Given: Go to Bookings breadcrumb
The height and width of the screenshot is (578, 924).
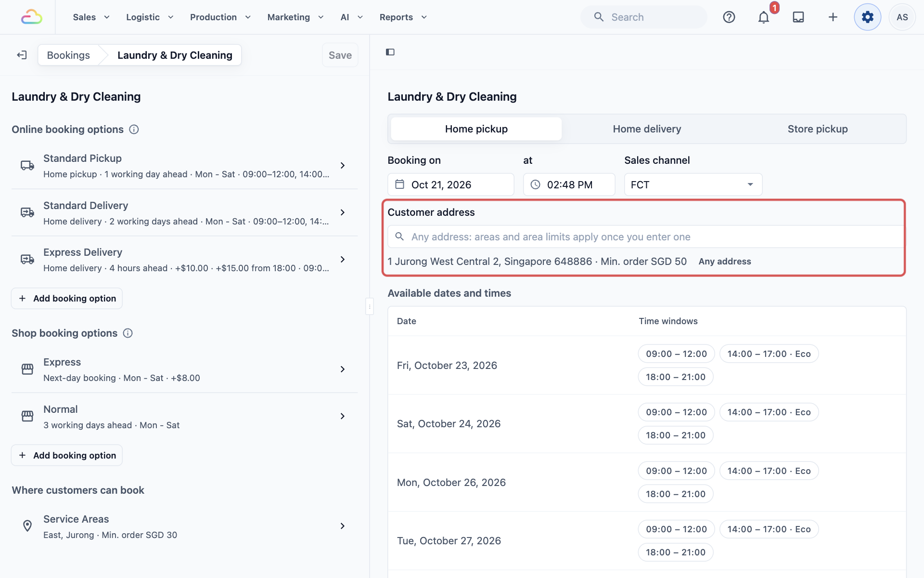Looking at the screenshot, I should click(68, 55).
